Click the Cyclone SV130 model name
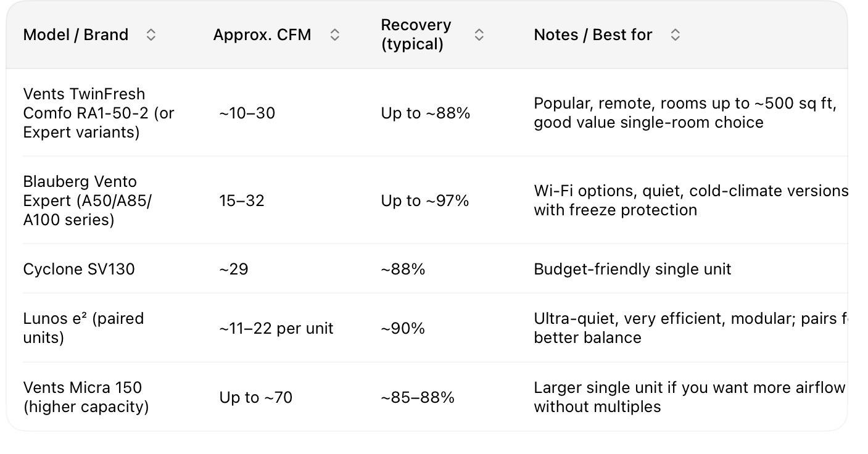This screenshot has width=868, height=454. [79, 269]
